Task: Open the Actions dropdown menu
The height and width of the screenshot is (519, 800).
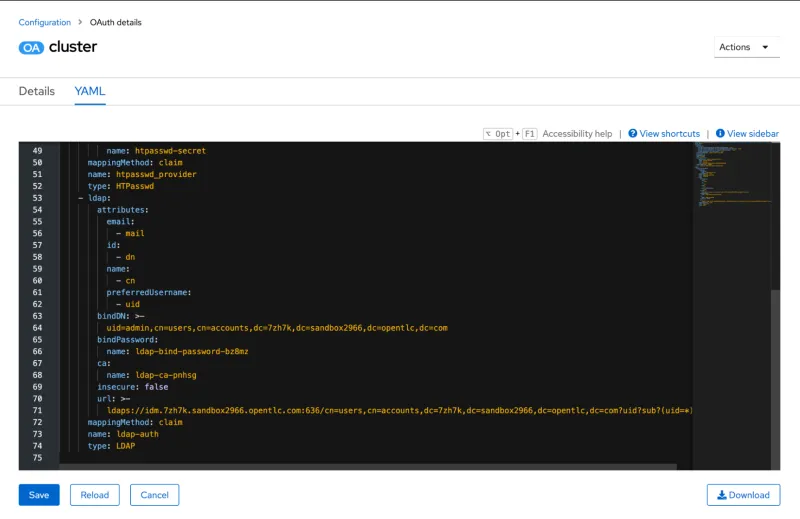Action: (747, 47)
